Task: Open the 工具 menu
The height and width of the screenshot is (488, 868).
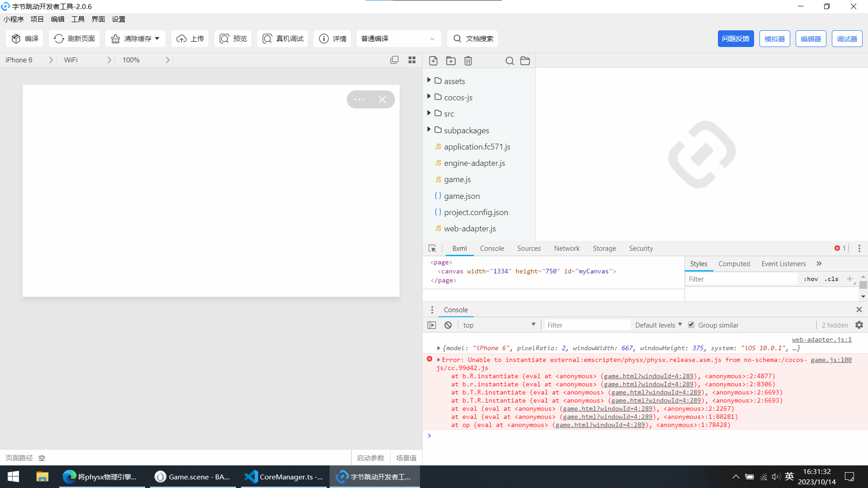Action: tap(78, 19)
